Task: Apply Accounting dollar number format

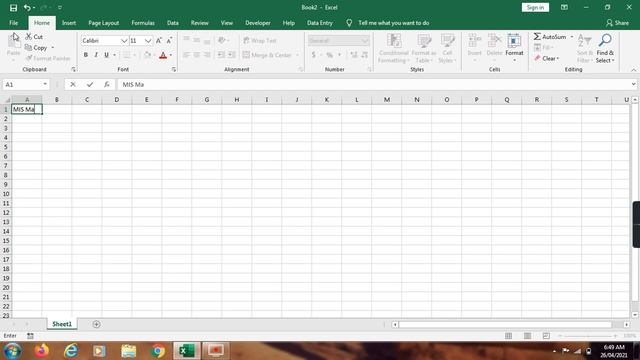Action: tap(313, 55)
